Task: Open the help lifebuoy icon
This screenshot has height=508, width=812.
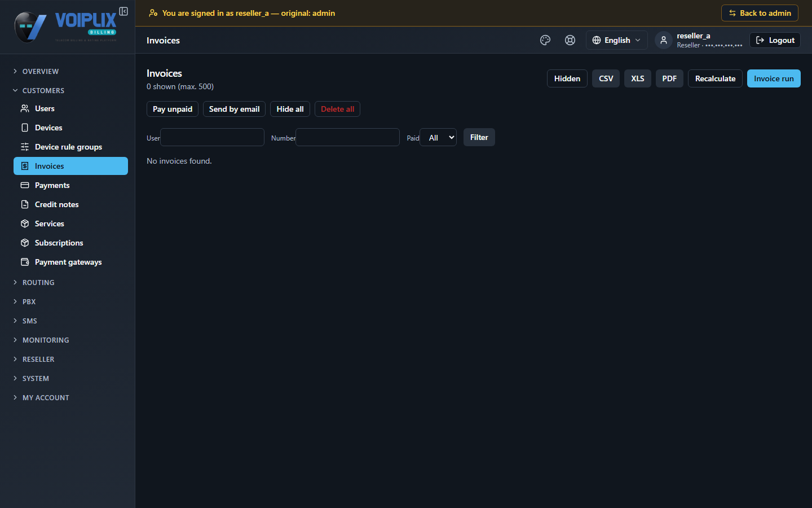Action: pos(570,40)
